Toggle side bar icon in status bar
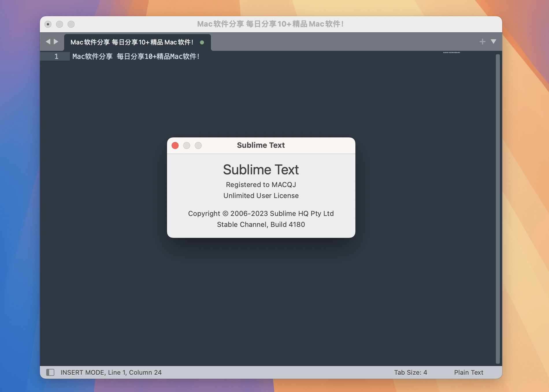This screenshot has height=392, width=549. click(50, 372)
